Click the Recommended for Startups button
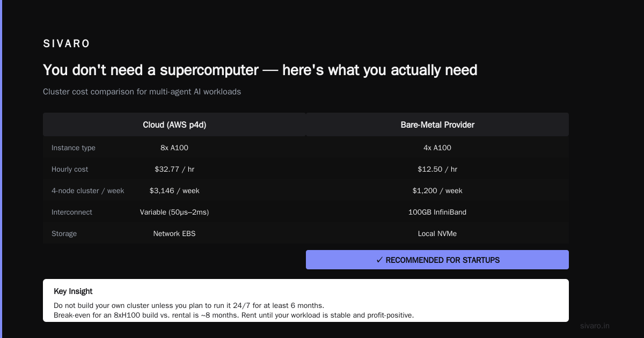The width and height of the screenshot is (644, 338). (437, 260)
